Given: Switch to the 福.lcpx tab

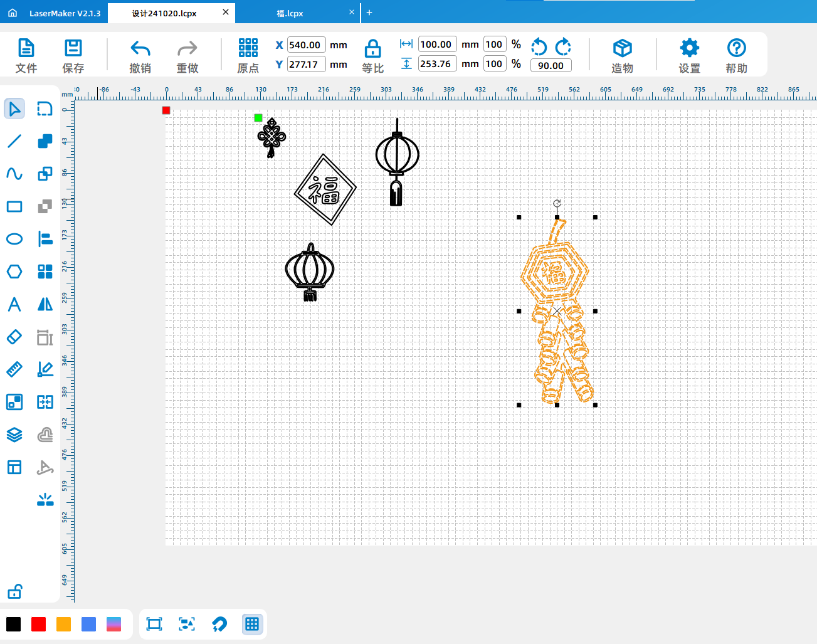Looking at the screenshot, I should 290,13.
